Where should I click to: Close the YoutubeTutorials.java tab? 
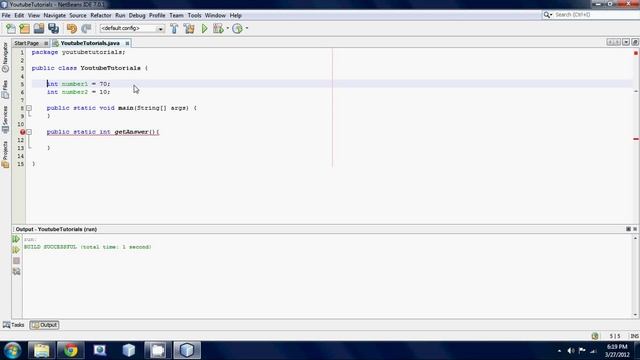click(127, 43)
